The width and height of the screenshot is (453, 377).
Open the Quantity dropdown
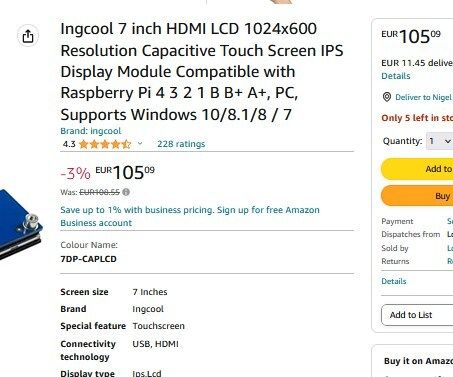pyautogui.click(x=439, y=141)
